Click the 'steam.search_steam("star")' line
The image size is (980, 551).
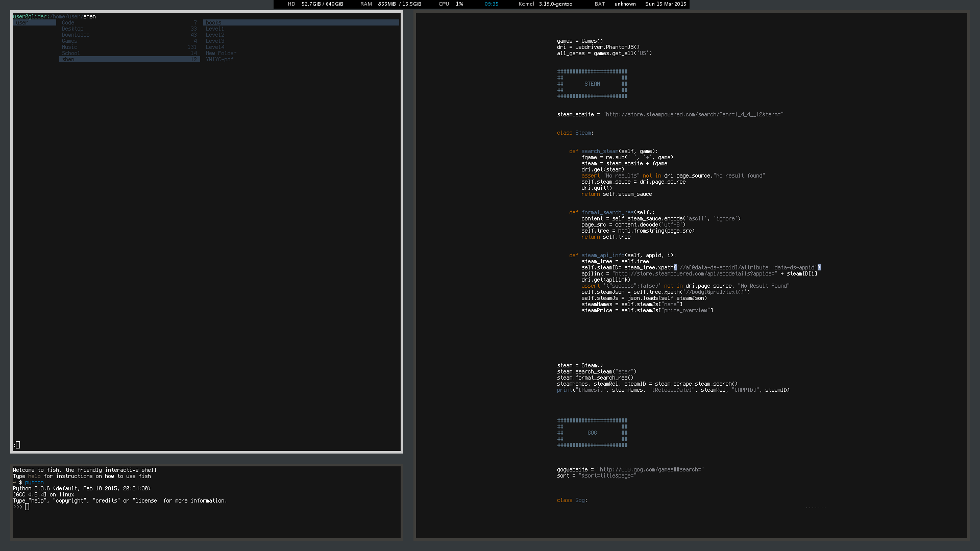(x=597, y=371)
